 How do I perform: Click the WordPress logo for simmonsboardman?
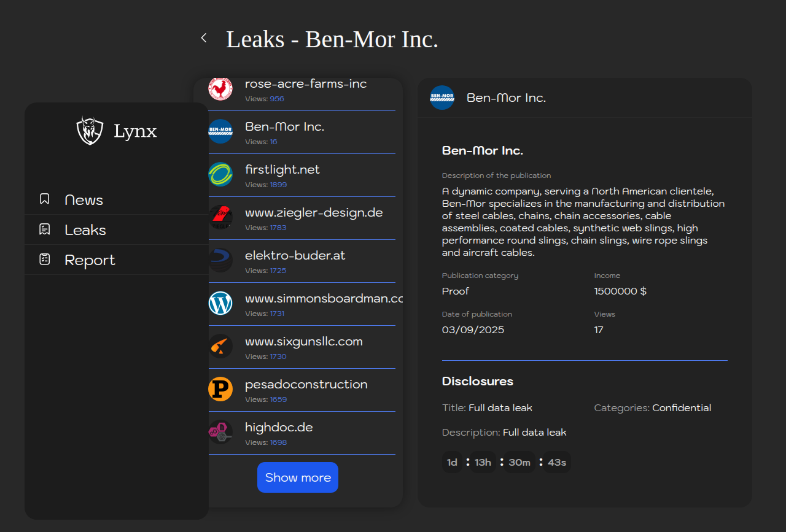[220, 303]
